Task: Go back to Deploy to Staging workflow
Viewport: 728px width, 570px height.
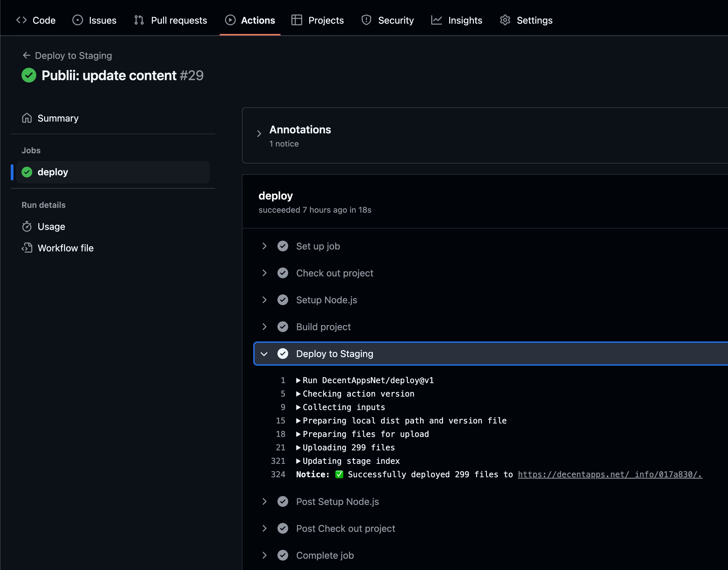Action: 67,55
